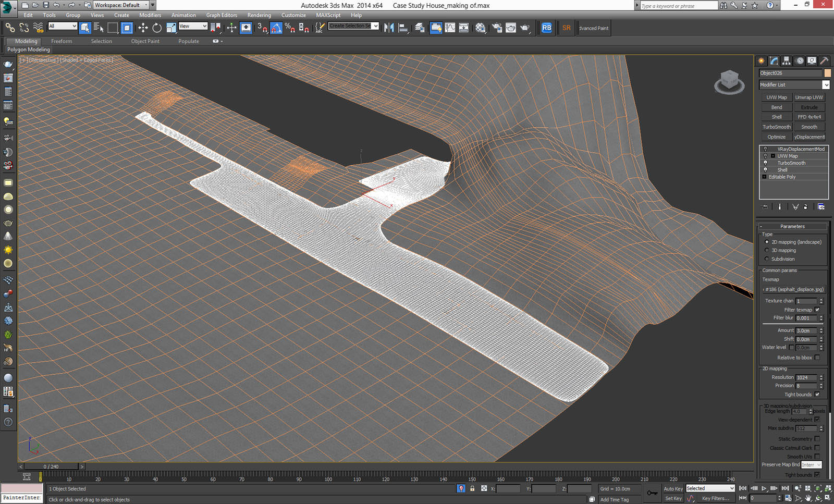Open the MAXScript menu
Screen dimensions: 834x504
click(x=328, y=15)
